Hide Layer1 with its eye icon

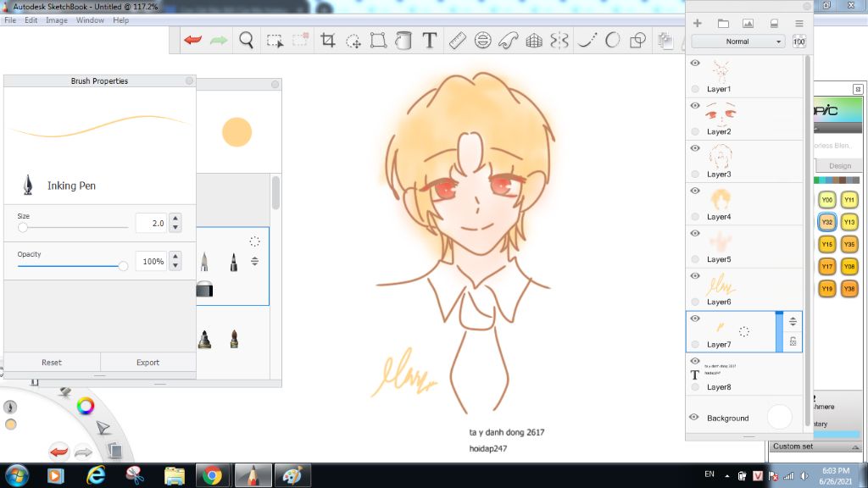(x=695, y=63)
